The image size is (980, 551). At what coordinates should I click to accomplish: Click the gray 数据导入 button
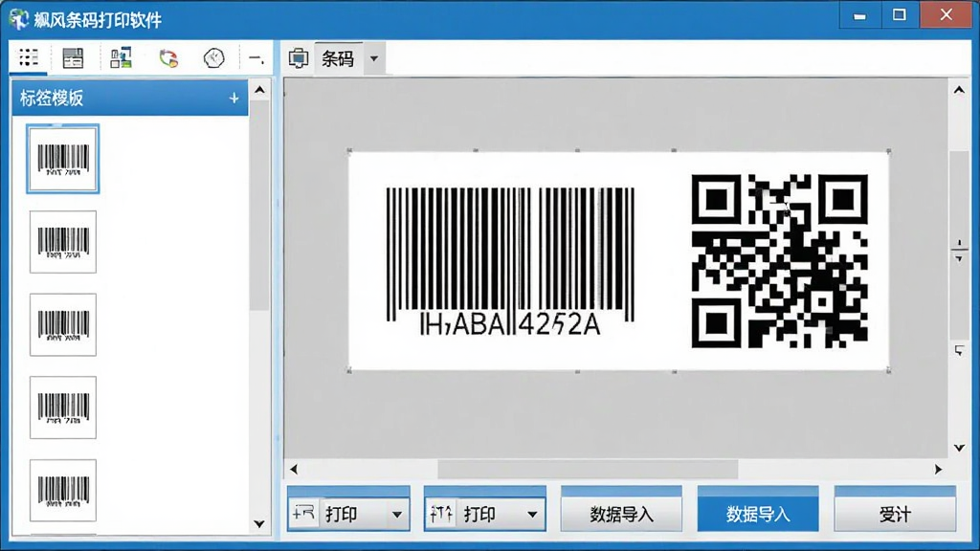[x=621, y=509]
